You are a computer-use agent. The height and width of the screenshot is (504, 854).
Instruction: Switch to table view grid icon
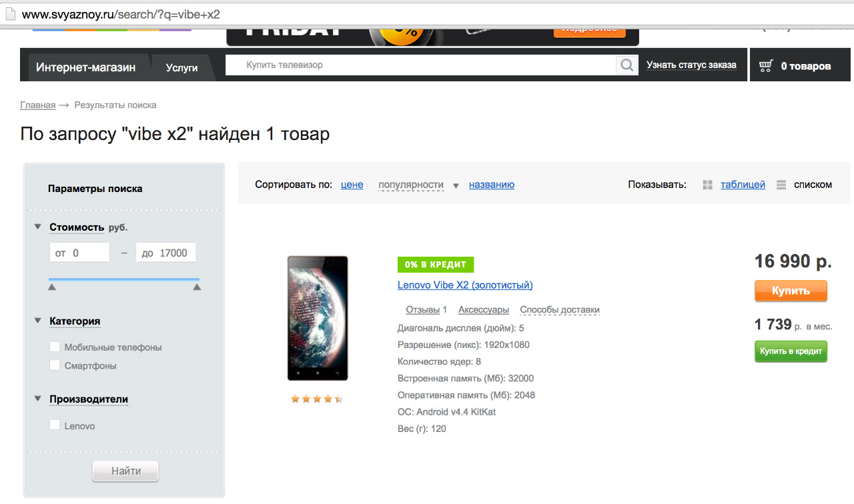708,185
